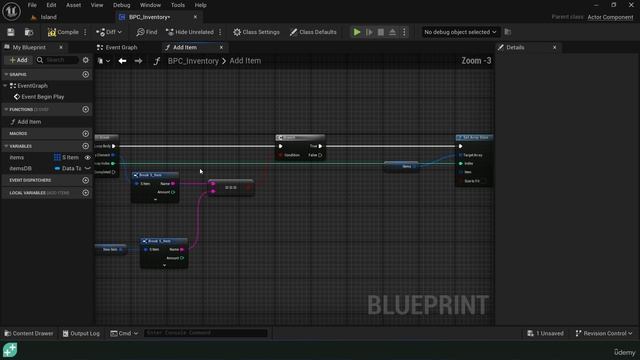Viewport: 640px width, 360px height.
Task: Close the Add Item graph tab
Action: click(x=221, y=47)
